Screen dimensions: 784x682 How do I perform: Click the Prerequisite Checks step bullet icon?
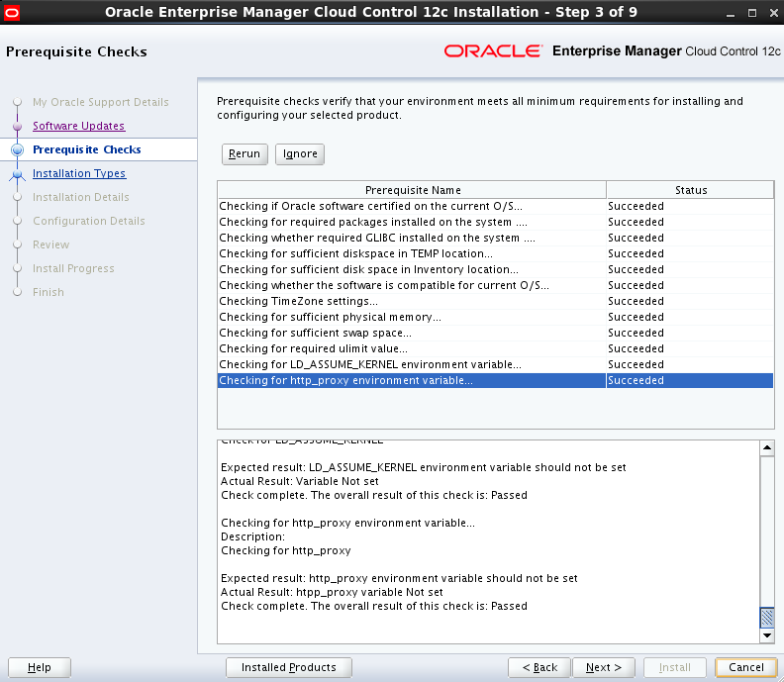(18, 149)
